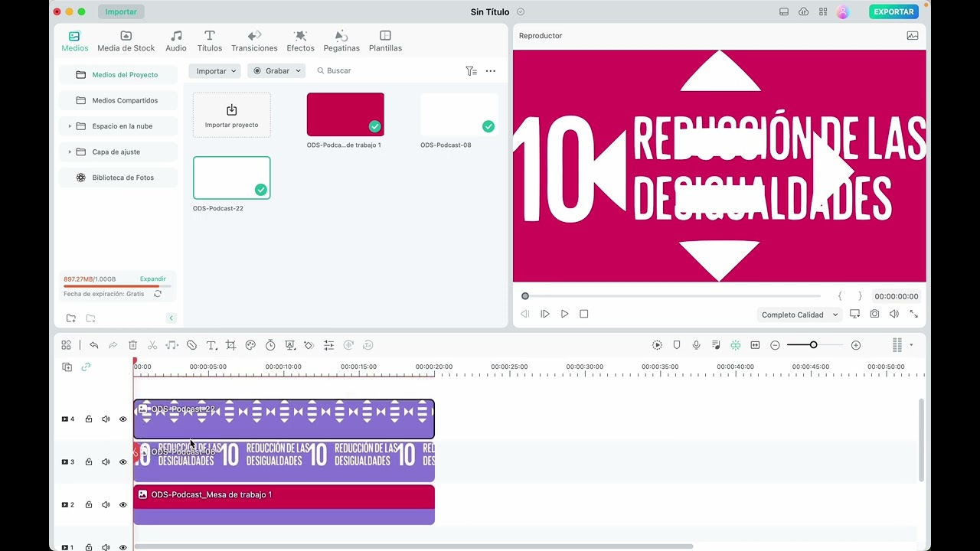Expand the Espacio en la nube folder

click(x=70, y=126)
